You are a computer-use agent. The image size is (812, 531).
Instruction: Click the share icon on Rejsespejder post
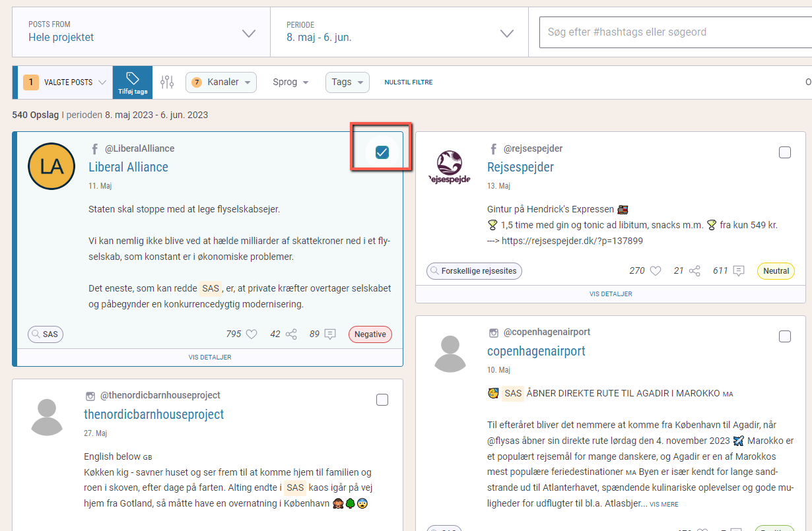coord(694,271)
